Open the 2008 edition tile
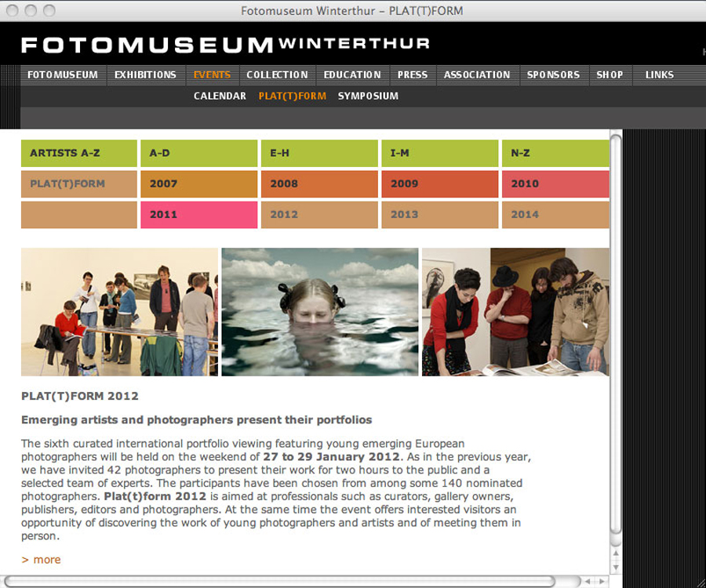The height and width of the screenshot is (588, 706). click(319, 183)
